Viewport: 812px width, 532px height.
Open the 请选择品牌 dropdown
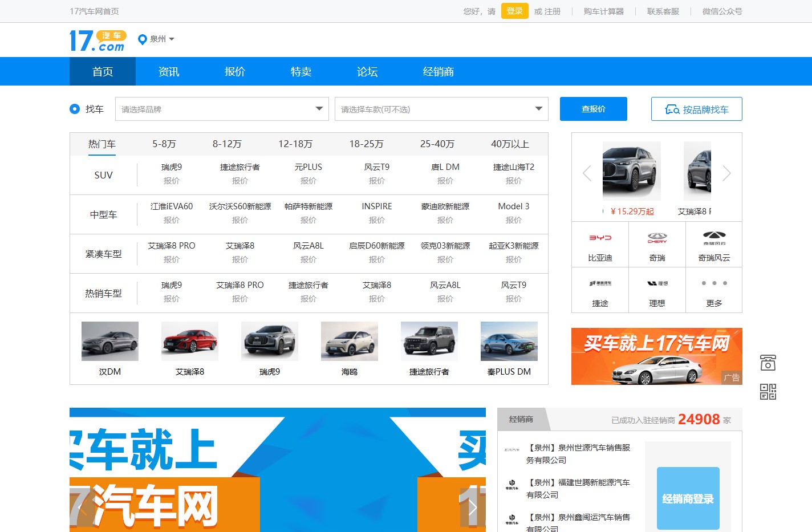pyautogui.click(x=222, y=109)
